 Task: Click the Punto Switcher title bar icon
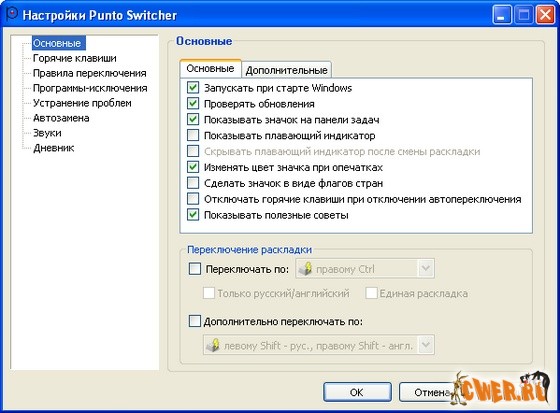[11, 14]
